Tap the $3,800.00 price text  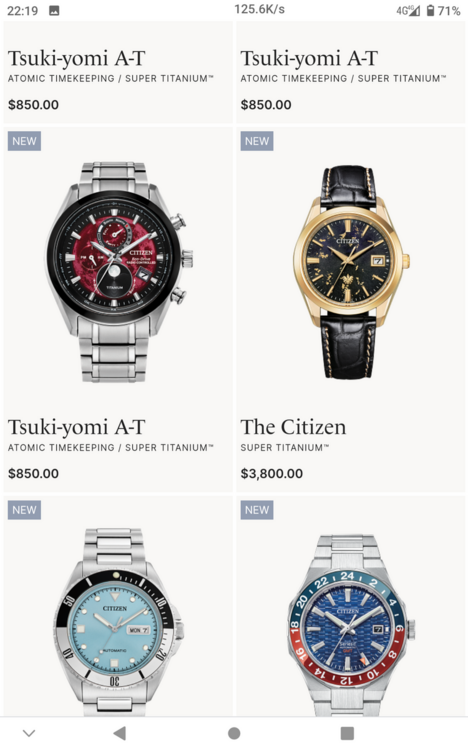(x=271, y=474)
